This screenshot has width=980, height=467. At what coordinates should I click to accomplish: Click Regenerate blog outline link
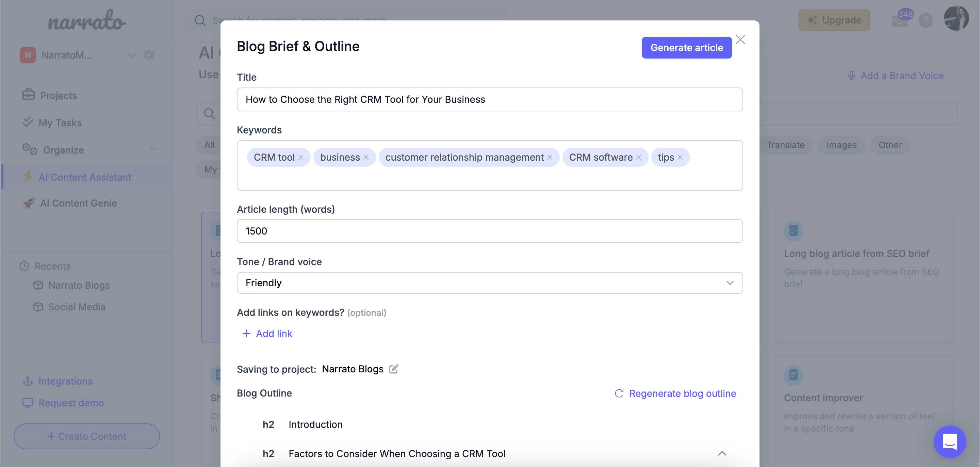click(x=683, y=393)
